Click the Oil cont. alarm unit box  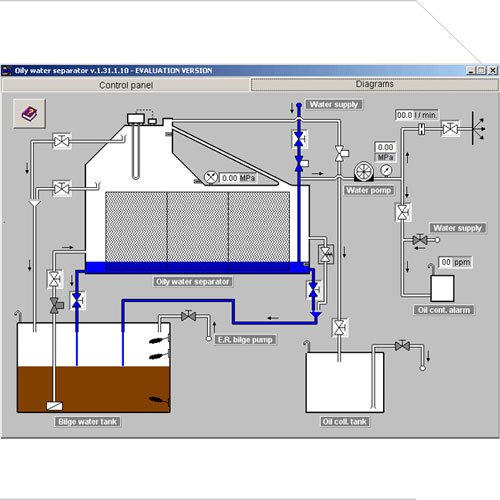point(442,288)
